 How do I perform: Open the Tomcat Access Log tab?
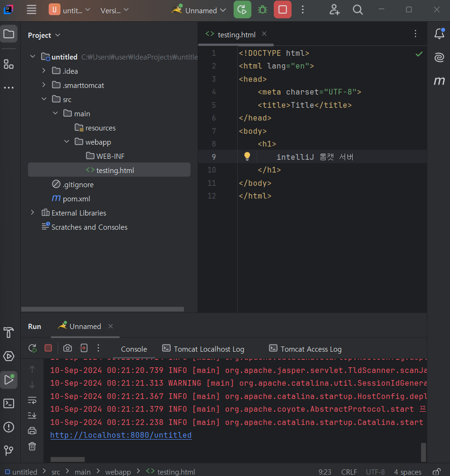coord(305,349)
